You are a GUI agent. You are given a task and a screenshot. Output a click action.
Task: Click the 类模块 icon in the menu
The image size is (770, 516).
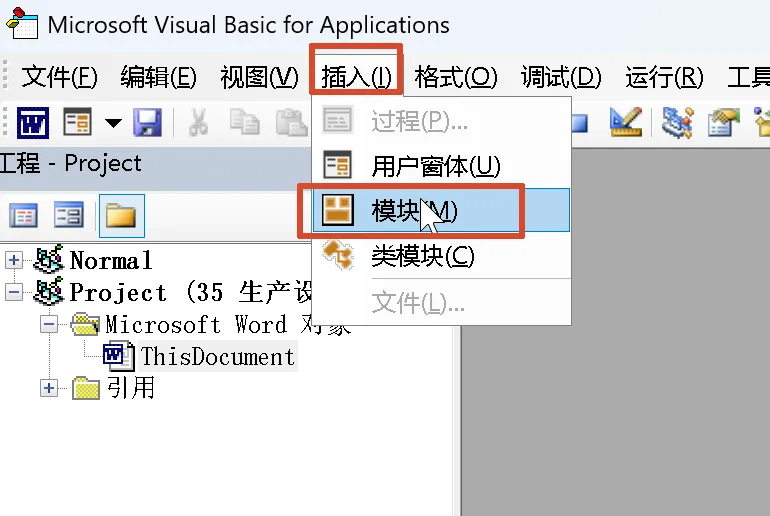click(x=338, y=255)
